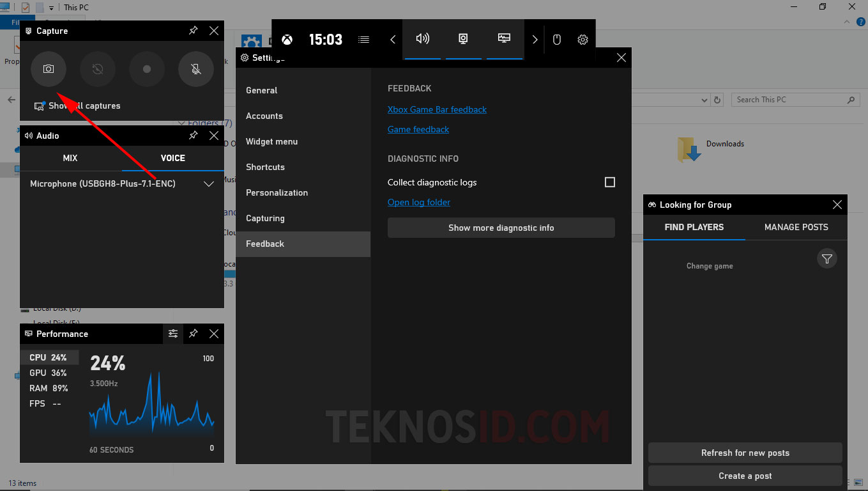Open Capturing settings section
This screenshot has width=868, height=491.
coord(303,218)
